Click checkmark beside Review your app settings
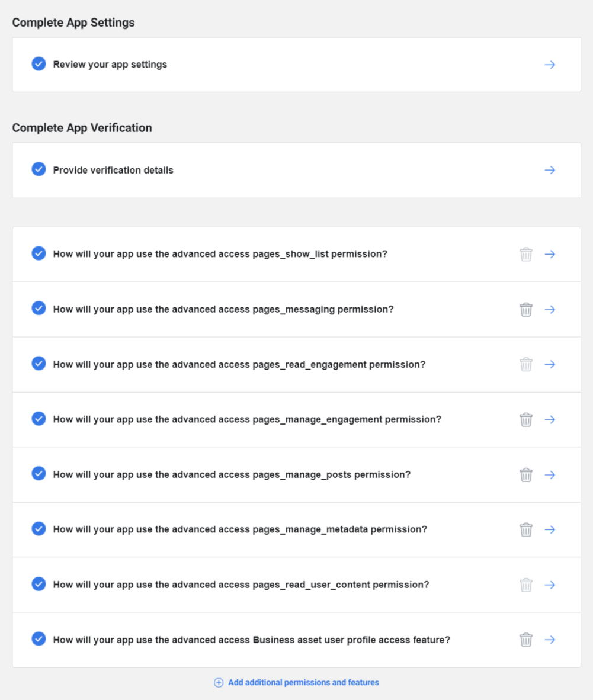The image size is (593, 700). (x=39, y=64)
